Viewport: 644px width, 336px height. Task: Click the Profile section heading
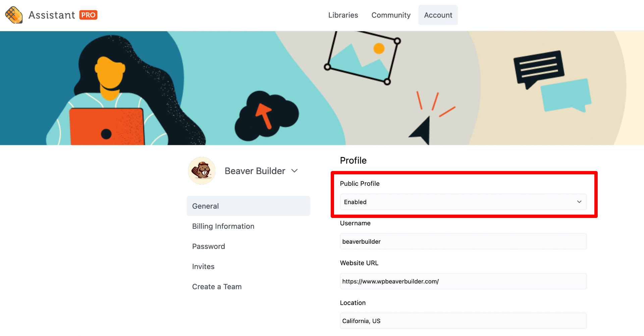coord(353,160)
